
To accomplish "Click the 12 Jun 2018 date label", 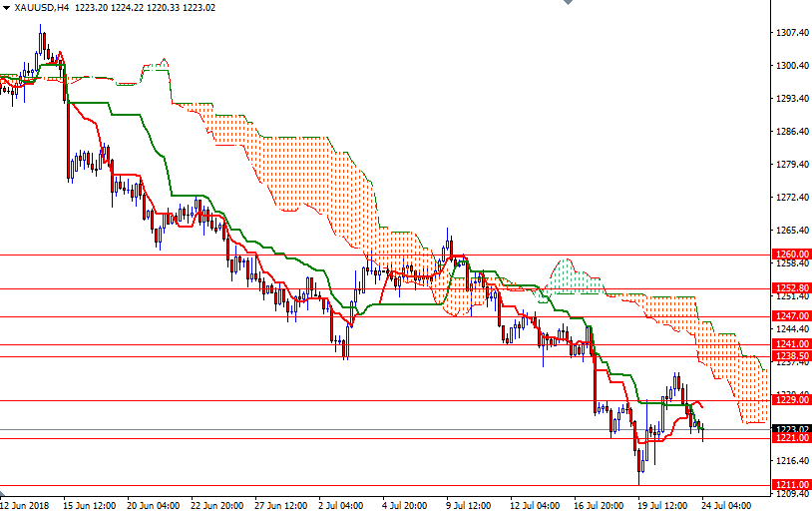I will (27, 504).
